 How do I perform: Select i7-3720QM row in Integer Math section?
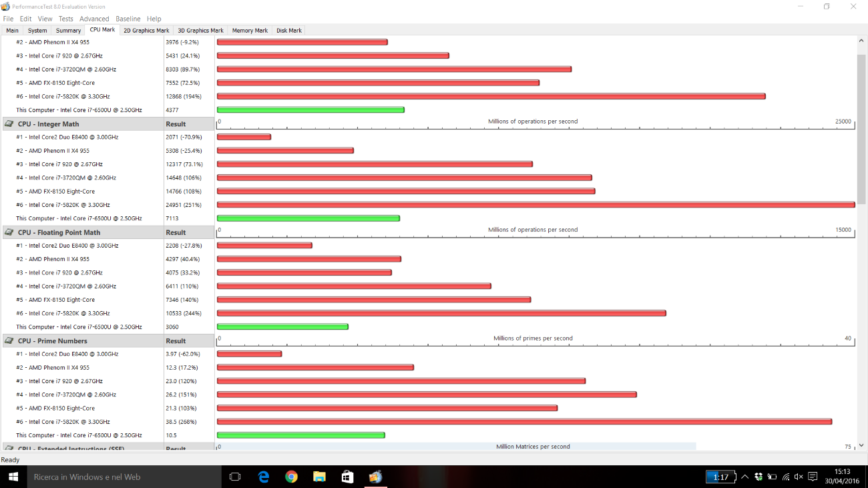[65, 178]
